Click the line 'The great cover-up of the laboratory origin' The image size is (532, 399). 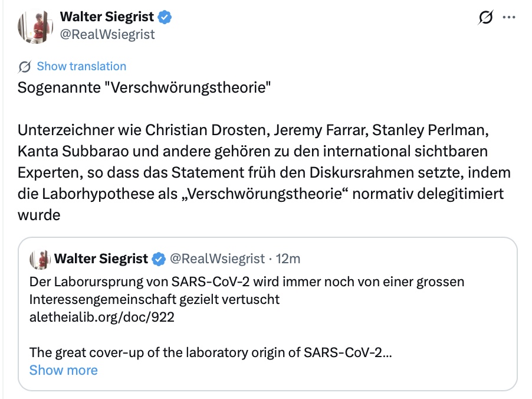[x=210, y=352]
